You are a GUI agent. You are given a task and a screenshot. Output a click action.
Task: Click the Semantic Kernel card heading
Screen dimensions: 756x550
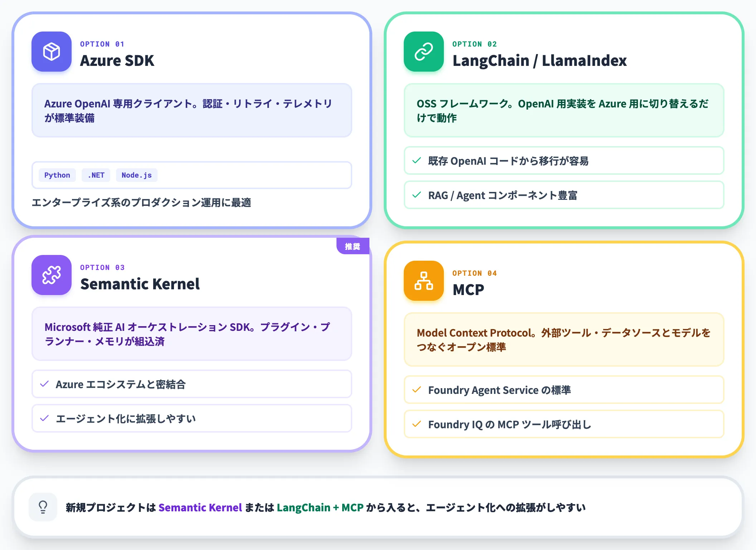(140, 284)
